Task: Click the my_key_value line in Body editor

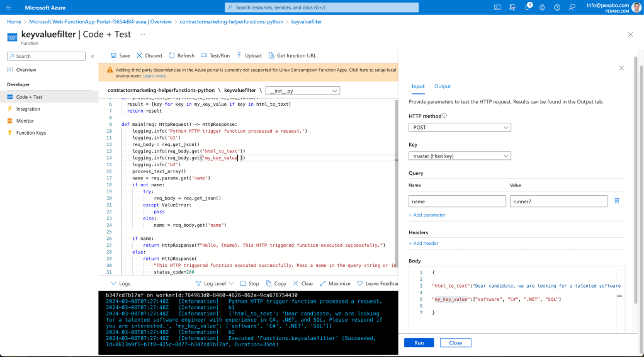Action: click(496, 299)
